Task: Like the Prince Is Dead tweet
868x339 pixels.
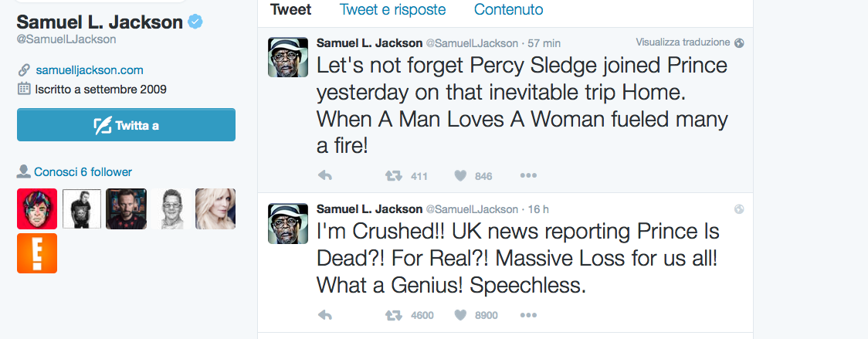Action: coord(460,315)
